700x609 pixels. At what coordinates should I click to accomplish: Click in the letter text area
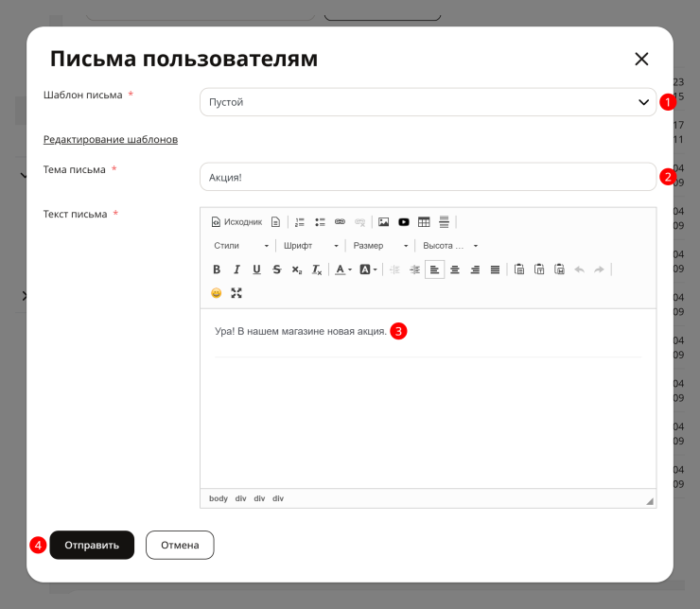click(x=429, y=398)
